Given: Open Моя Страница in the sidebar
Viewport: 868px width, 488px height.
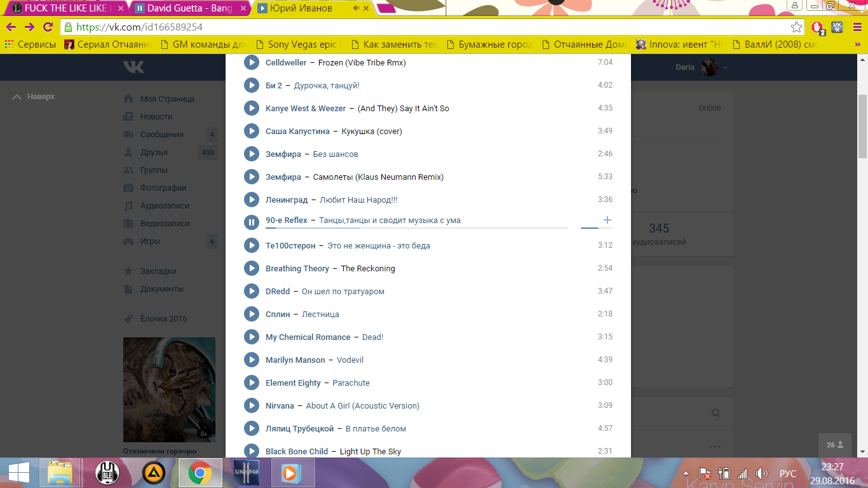Looking at the screenshot, I should 167,99.
